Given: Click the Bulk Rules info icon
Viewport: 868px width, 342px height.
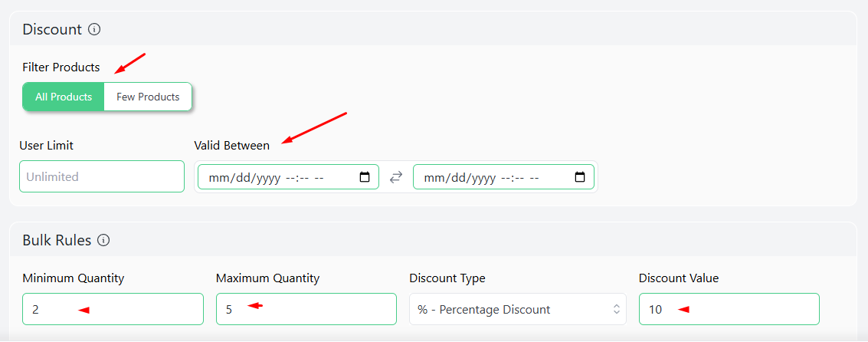Looking at the screenshot, I should coord(103,241).
